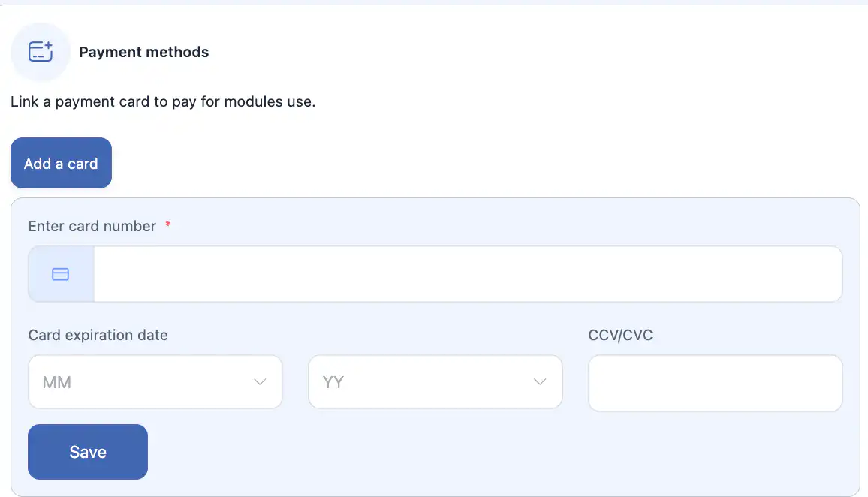The image size is (868, 497).
Task: Click the red required asterisk
Action: coord(168,225)
